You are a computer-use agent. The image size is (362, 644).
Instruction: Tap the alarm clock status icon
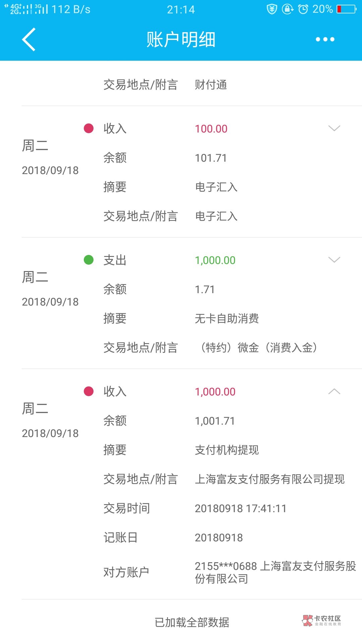[303, 9]
